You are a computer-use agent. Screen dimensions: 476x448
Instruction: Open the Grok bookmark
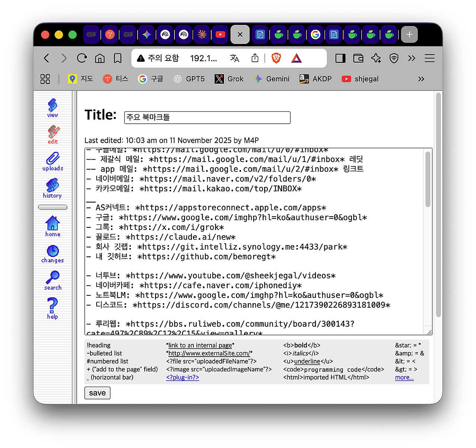pyautogui.click(x=229, y=79)
